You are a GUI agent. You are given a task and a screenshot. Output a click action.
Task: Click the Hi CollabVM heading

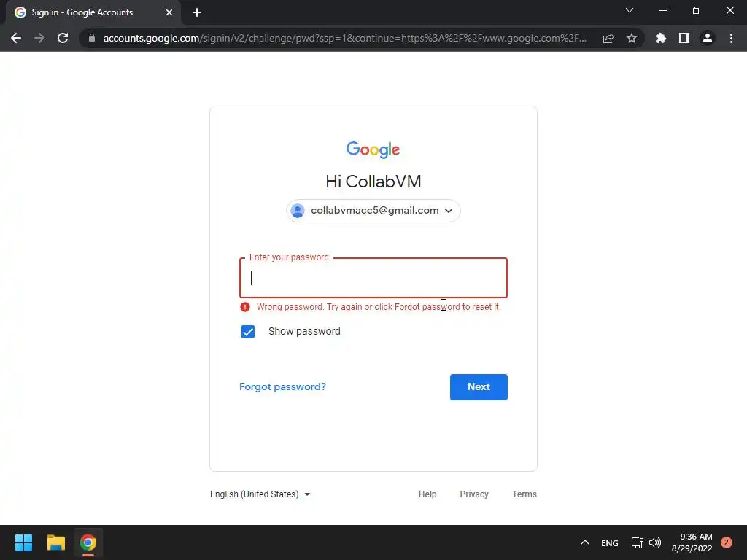click(x=373, y=182)
